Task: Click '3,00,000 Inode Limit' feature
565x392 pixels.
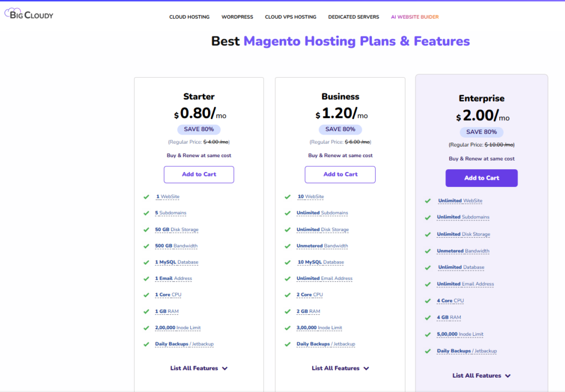Action: click(319, 327)
